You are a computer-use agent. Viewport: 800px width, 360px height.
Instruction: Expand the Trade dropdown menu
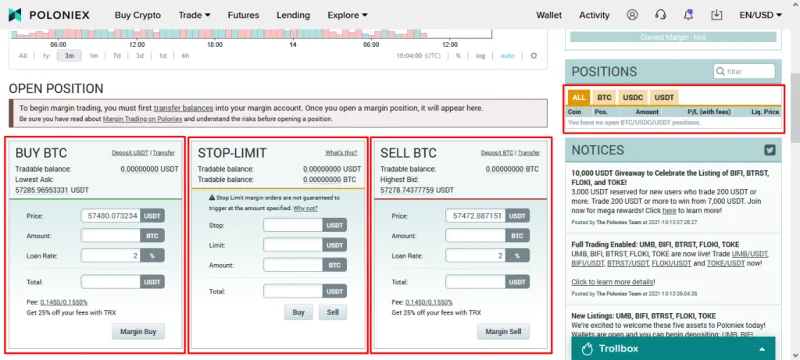tap(194, 15)
